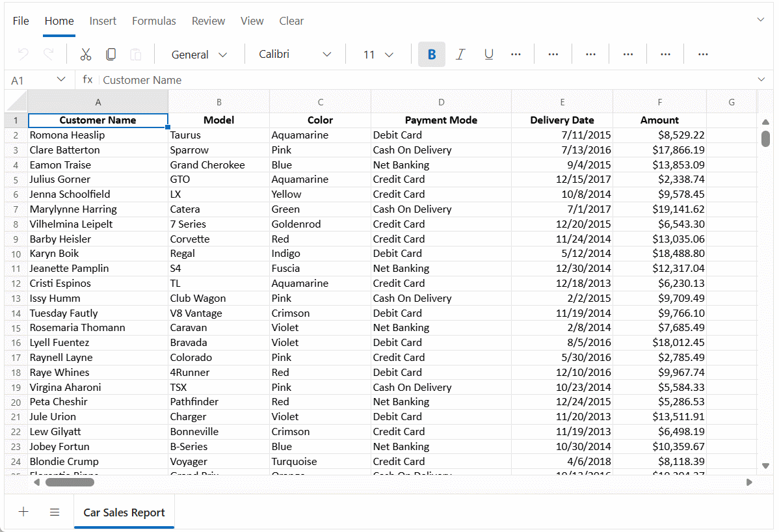Select cell containing Goldenrod
Screen dimensions: 779x532
click(x=320, y=224)
